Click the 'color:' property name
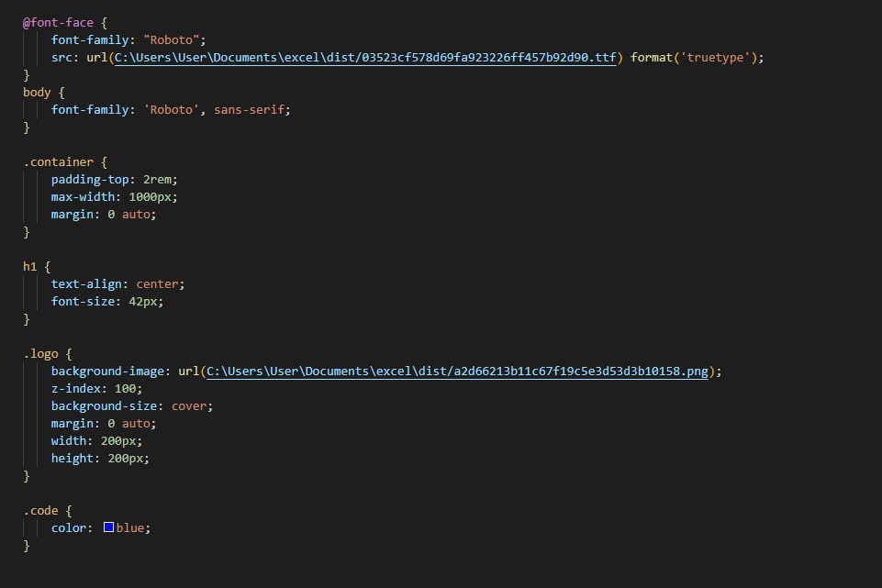Image resolution: width=882 pixels, height=588 pixels. point(72,527)
